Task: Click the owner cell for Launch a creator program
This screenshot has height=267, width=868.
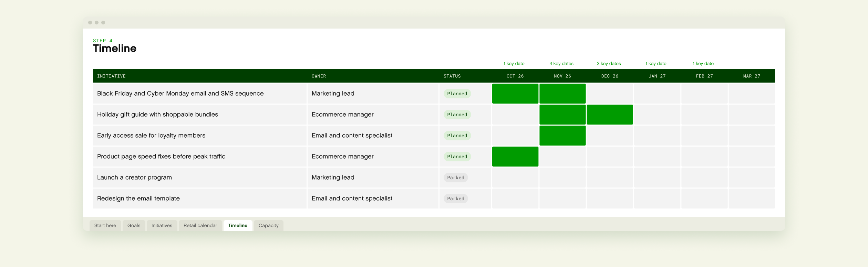Action: click(373, 178)
